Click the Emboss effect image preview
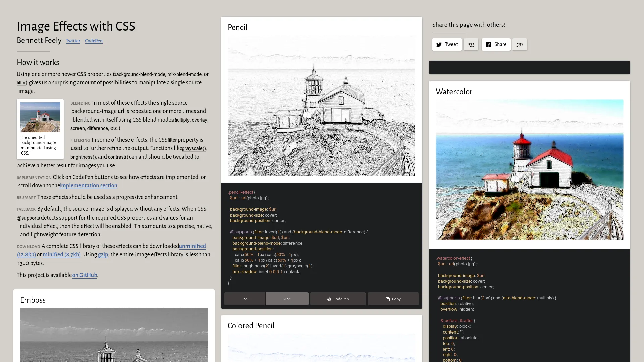This screenshot has height=362, width=644. (114, 335)
